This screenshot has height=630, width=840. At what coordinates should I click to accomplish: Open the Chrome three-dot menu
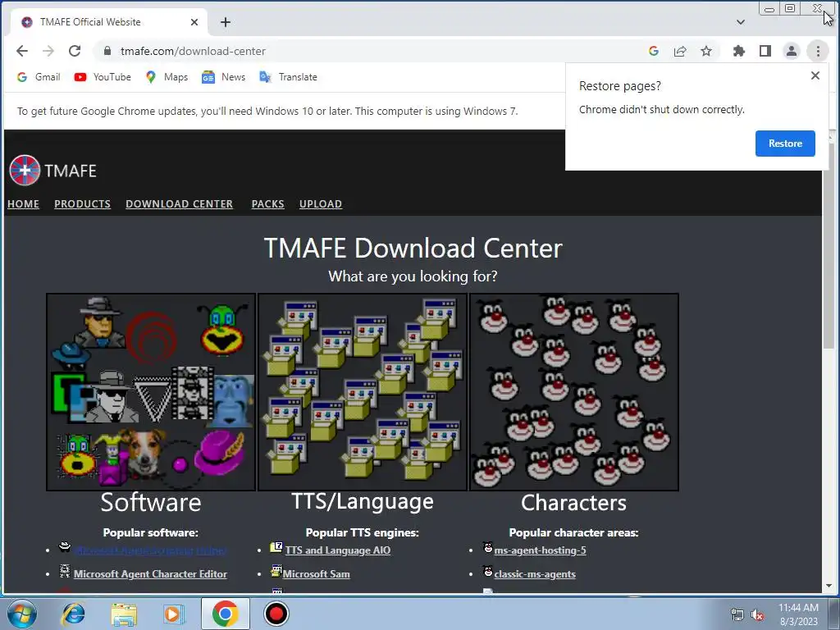pos(818,51)
